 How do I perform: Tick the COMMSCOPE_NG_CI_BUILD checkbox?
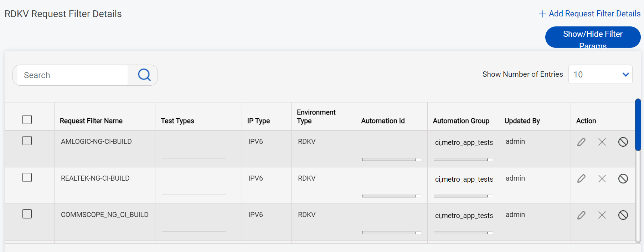27,214
